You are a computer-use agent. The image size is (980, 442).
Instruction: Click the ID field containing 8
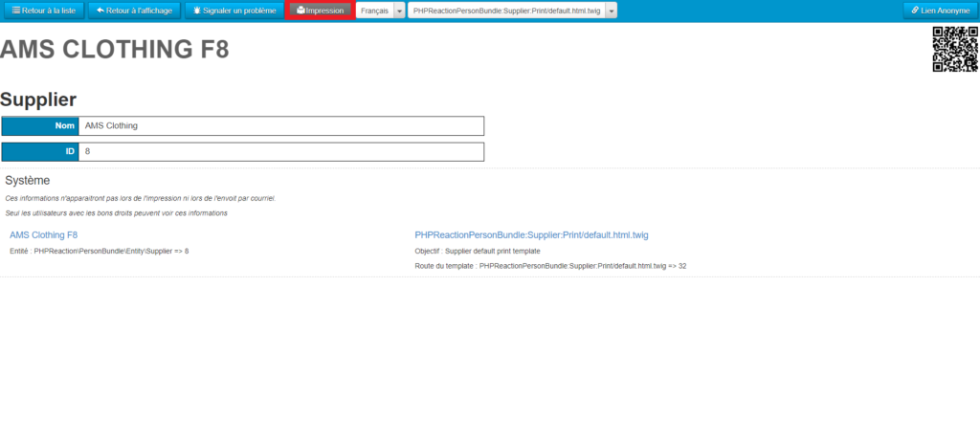(281, 151)
